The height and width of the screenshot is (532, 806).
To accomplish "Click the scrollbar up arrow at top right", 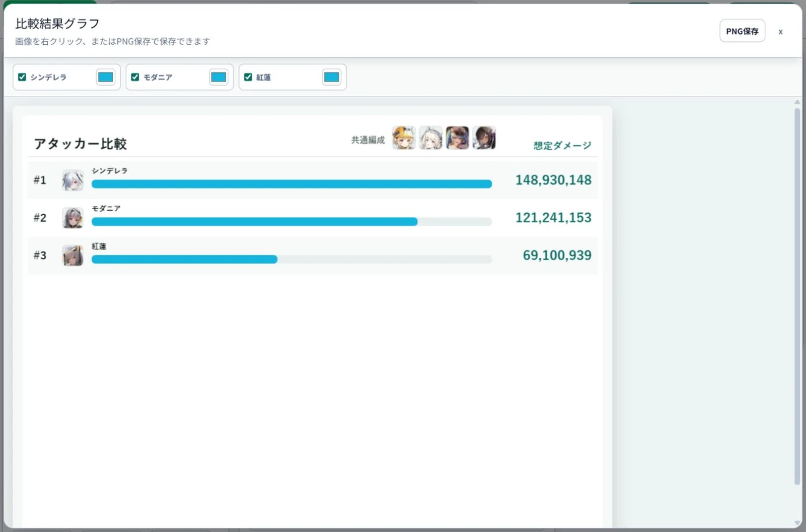I will (797, 103).
